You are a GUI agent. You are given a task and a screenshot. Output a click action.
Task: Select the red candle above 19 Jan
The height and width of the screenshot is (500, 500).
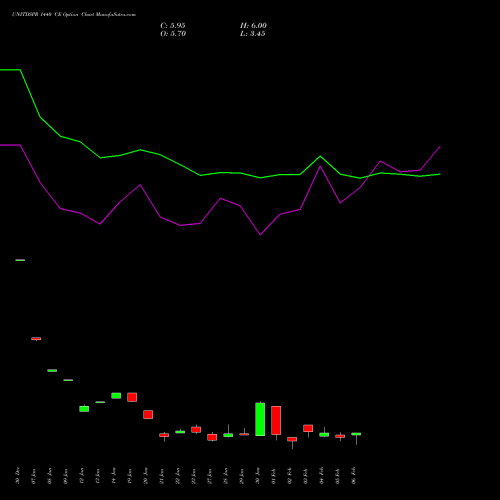tap(132, 397)
